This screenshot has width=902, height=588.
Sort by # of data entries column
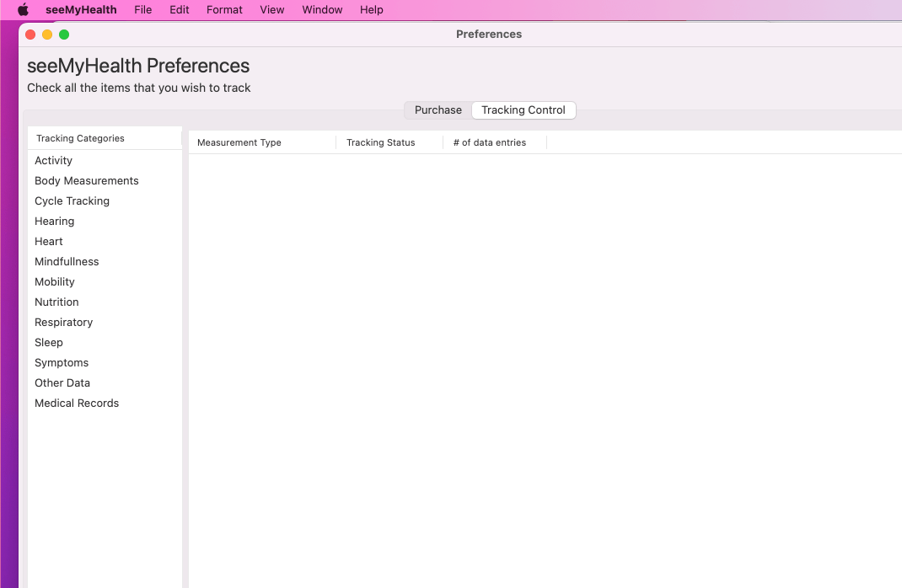[495, 142]
